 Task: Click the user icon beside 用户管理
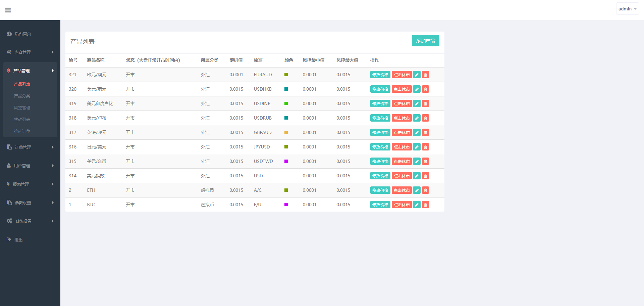pos(9,166)
